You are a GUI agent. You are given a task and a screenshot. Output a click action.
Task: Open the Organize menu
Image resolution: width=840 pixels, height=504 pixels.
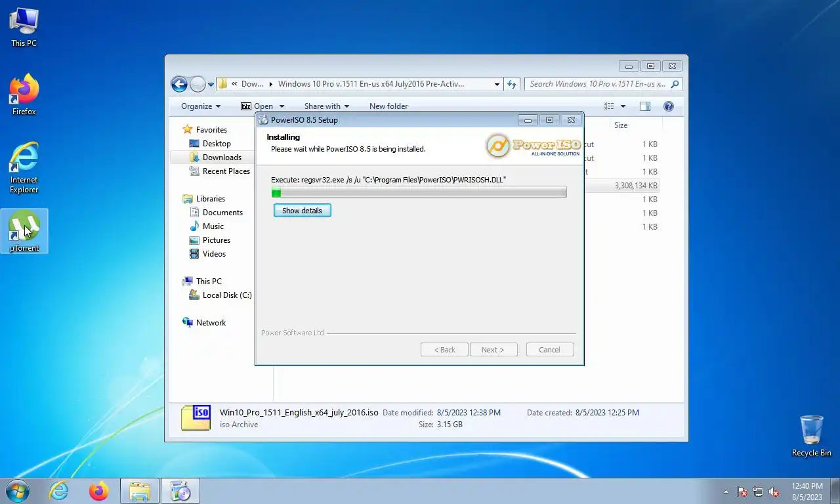pos(201,106)
